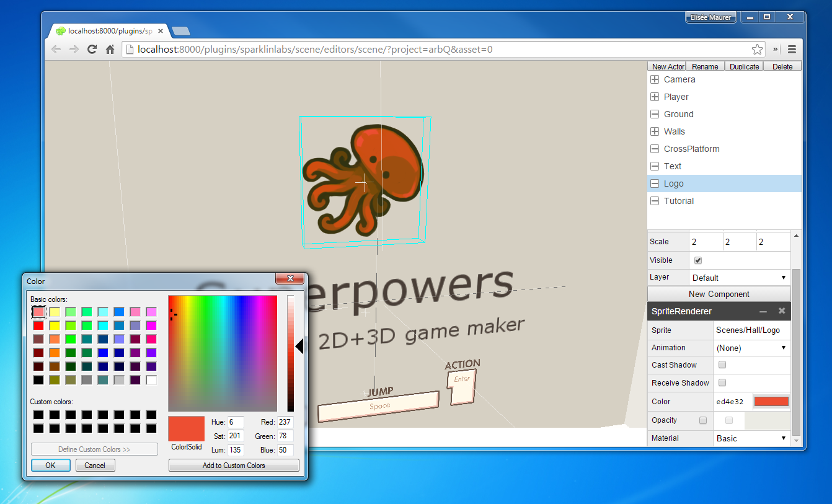Click the Hue value field
The image size is (832, 504).
coord(236,422)
